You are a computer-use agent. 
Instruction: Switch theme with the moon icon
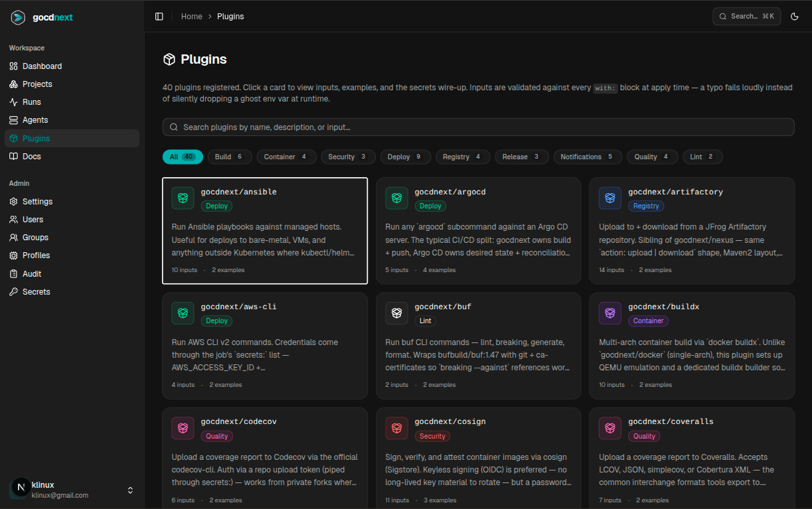point(795,17)
